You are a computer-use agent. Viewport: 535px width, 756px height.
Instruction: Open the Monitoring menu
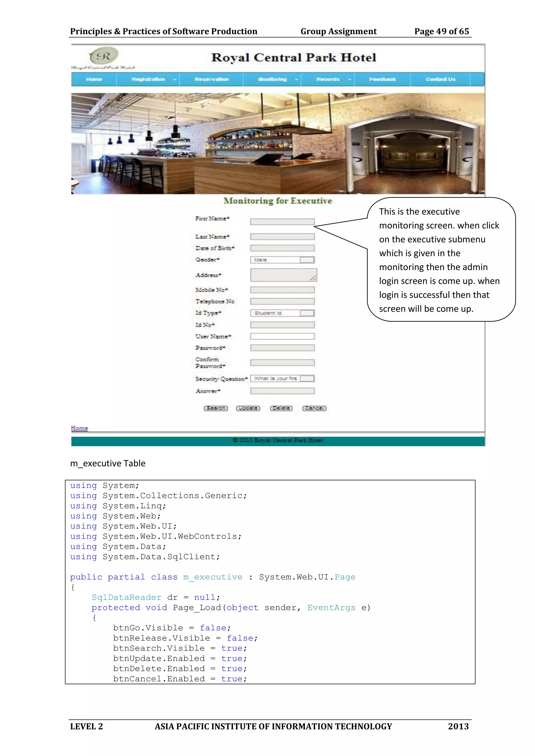pos(272,79)
